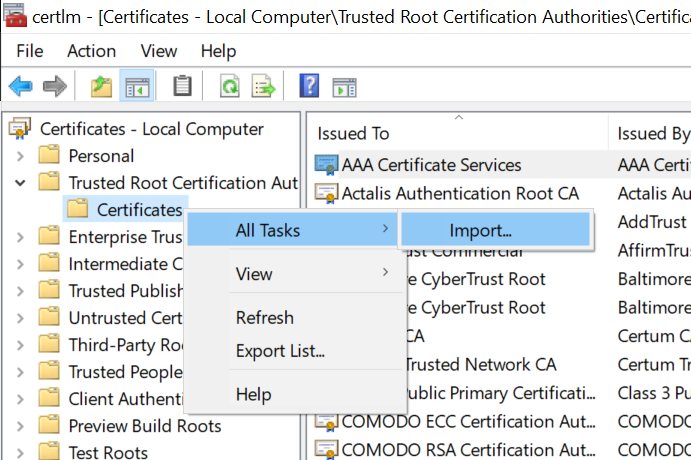This screenshot has height=460, width=691.
Task: Expand the Test Roots node
Action: 20,453
